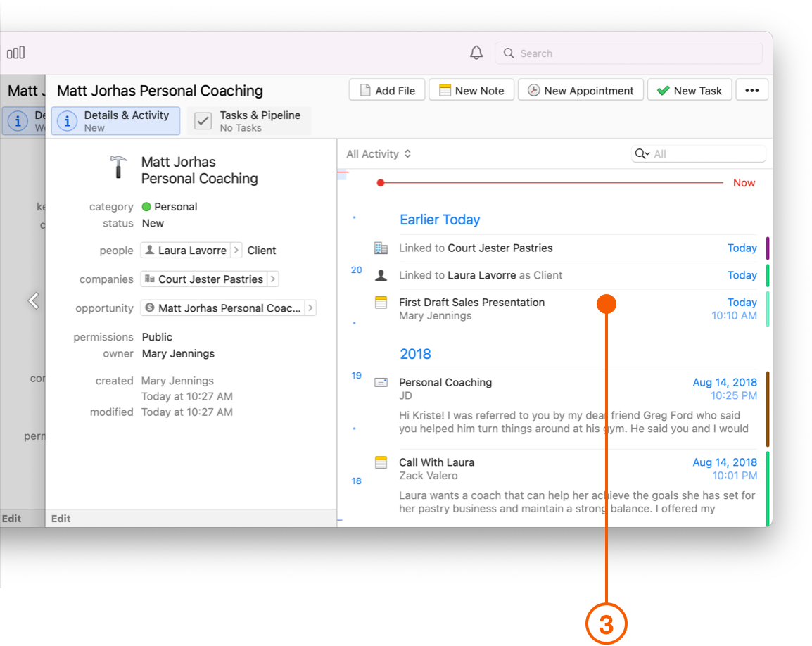The width and height of the screenshot is (812, 646).
Task: Open Laura Lavorre person link
Action: point(185,251)
